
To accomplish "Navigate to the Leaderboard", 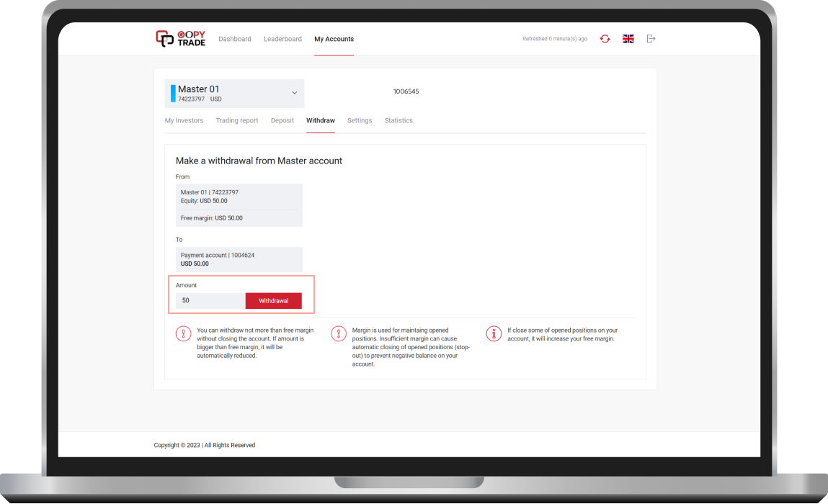I will tap(282, 39).
